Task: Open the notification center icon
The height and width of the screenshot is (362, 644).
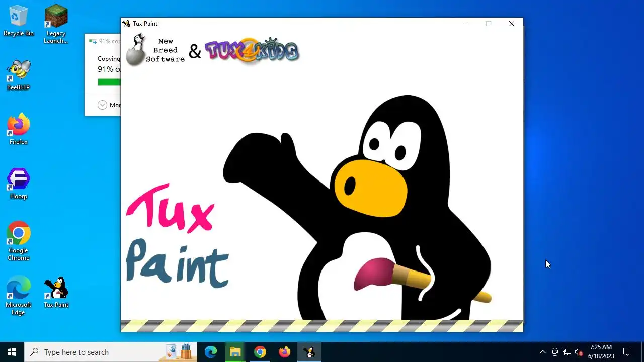Action: (x=627, y=352)
